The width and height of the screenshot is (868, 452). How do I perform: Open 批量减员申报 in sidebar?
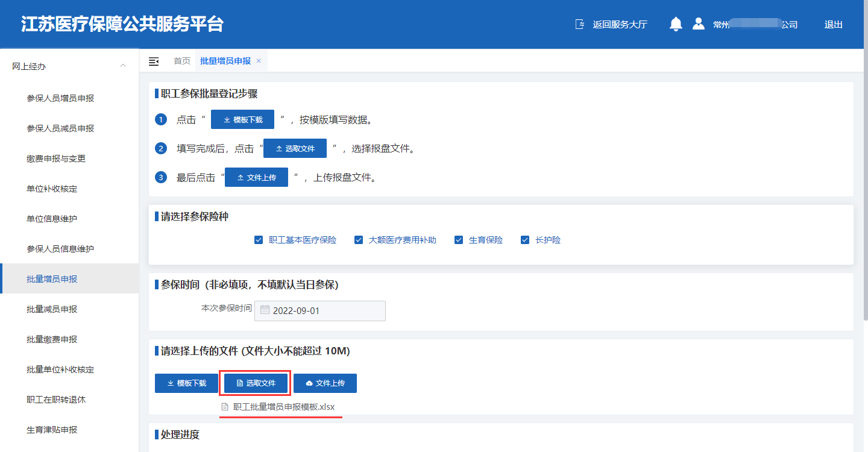coord(52,309)
